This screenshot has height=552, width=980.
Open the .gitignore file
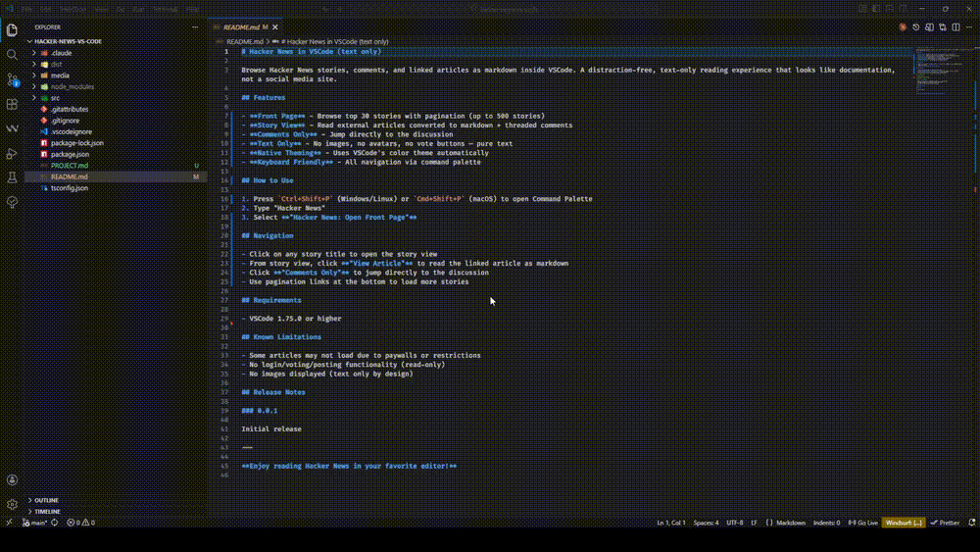(116, 121)
